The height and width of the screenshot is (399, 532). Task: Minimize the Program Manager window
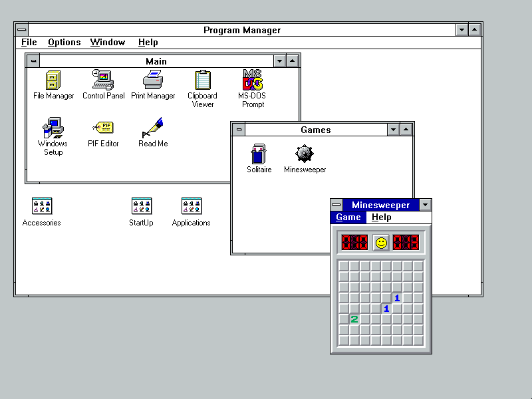tap(462, 30)
